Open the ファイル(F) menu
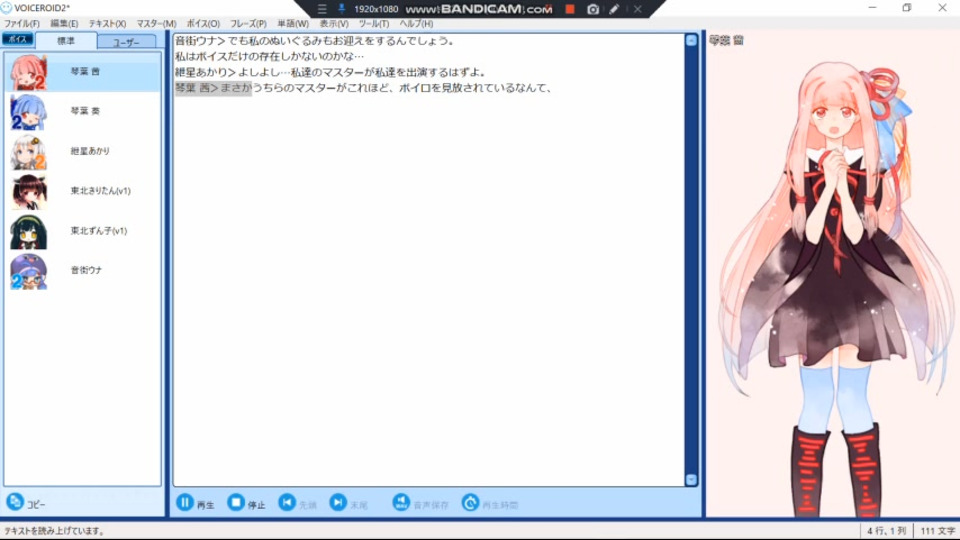This screenshot has width=960, height=540. (22, 23)
